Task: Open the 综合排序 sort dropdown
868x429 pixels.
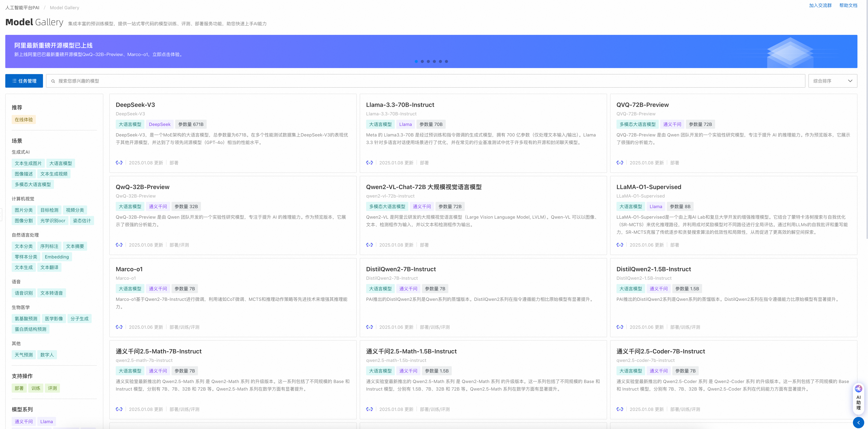Action: [x=832, y=81]
